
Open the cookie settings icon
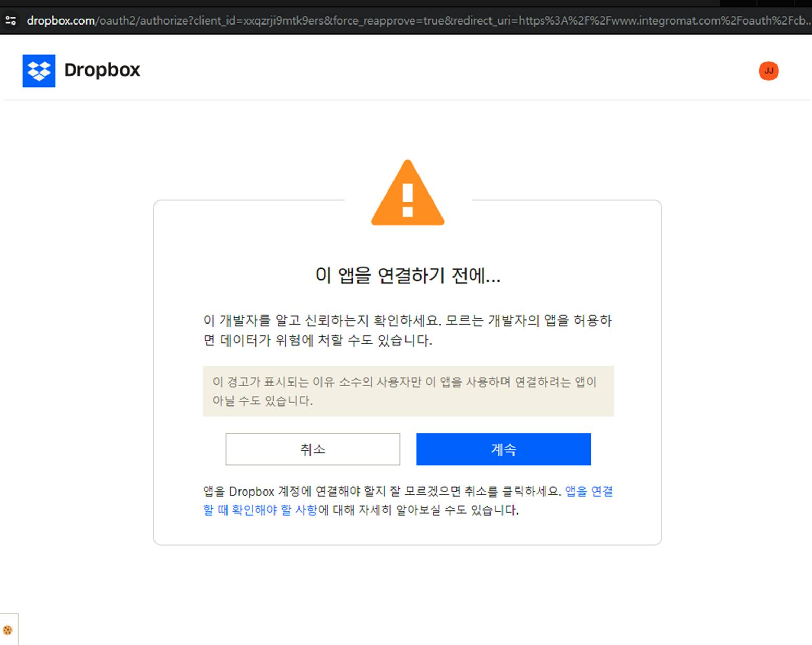[x=7, y=630]
